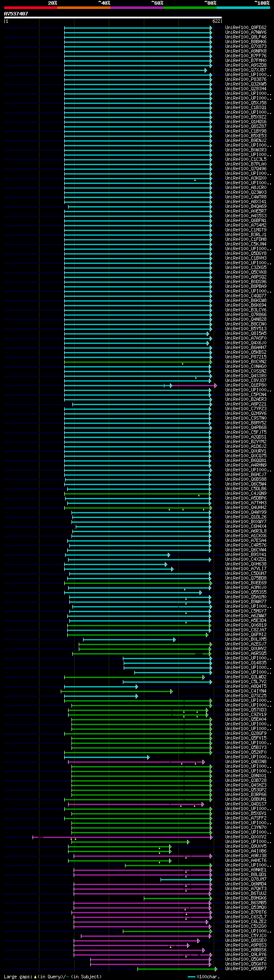
Task: Open hit UniRef100_Q9FE62
Action: click(246, 28)
